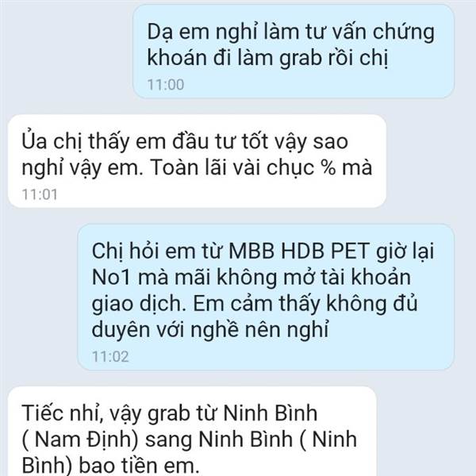Tap the word "PET" in the message
The image size is (476, 476).
click(351, 251)
